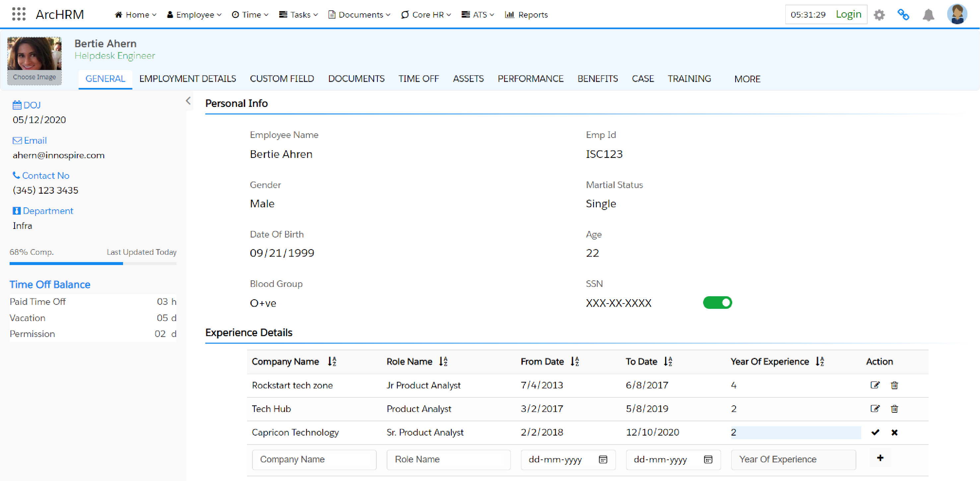Click the green Login link
The image size is (980, 481).
click(x=848, y=14)
